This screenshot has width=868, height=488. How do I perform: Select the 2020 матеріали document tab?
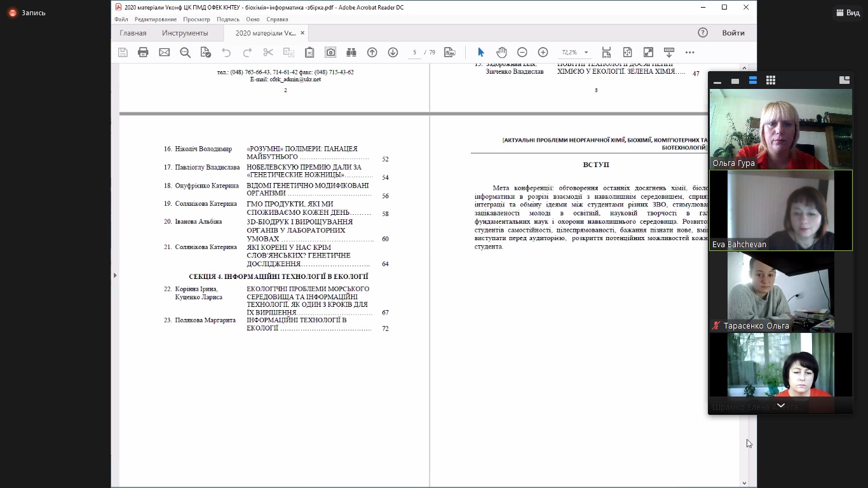click(x=265, y=33)
